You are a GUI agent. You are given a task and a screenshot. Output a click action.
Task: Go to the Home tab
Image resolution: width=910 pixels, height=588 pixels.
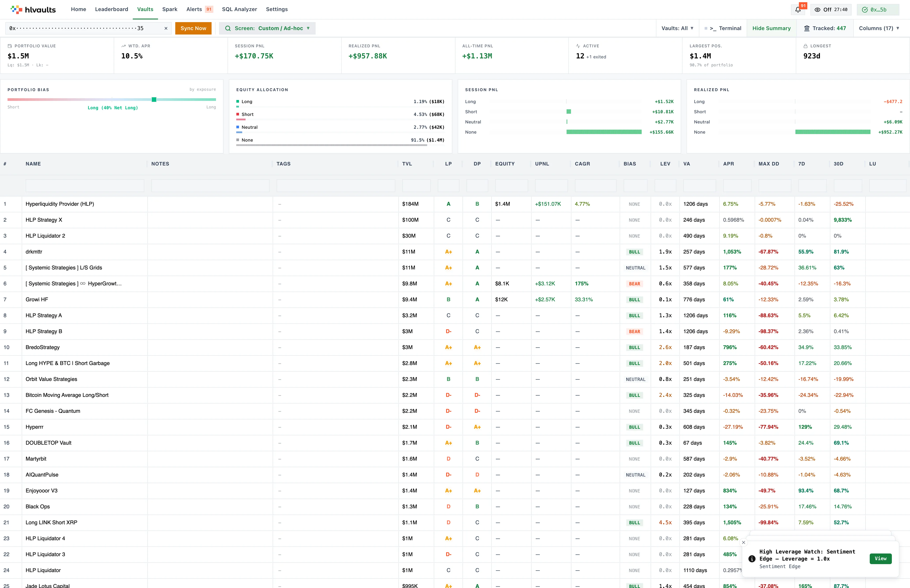(78, 9)
